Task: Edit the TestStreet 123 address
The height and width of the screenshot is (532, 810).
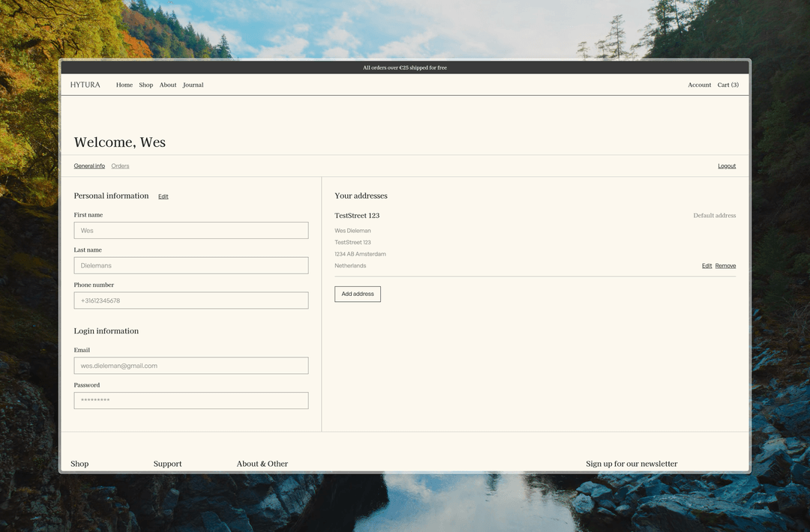Action: pyautogui.click(x=706, y=266)
